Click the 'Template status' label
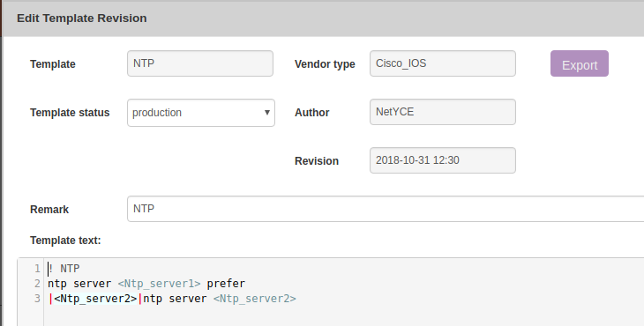The image size is (644, 326). pyautogui.click(x=70, y=113)
